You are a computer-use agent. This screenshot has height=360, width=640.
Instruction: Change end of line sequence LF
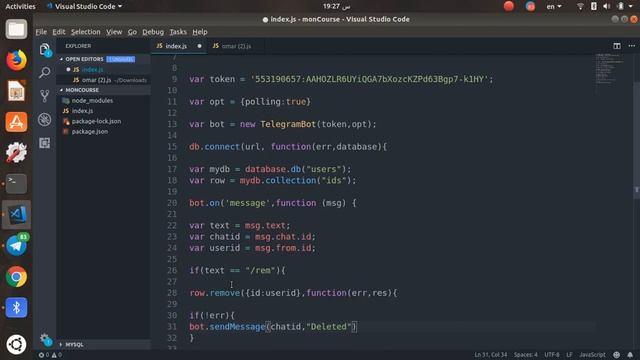pyautogui.click(x=569, y=355)
